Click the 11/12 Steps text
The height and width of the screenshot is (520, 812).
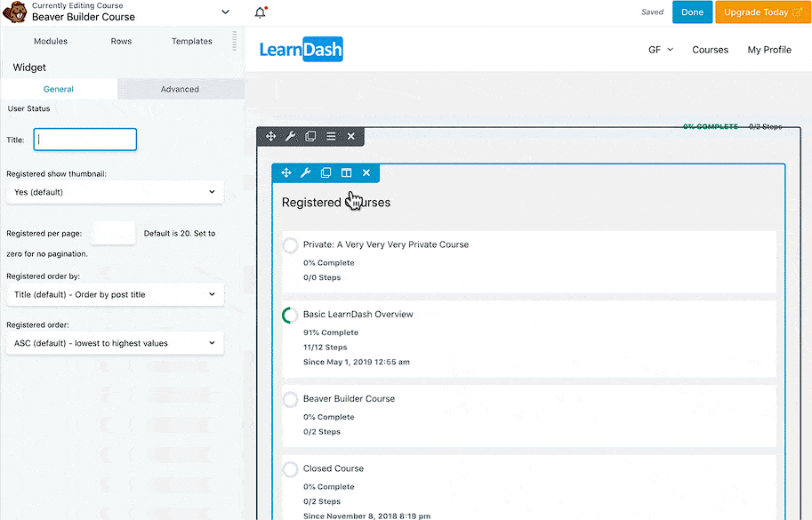pyautogui.click(x=326, y=348)
